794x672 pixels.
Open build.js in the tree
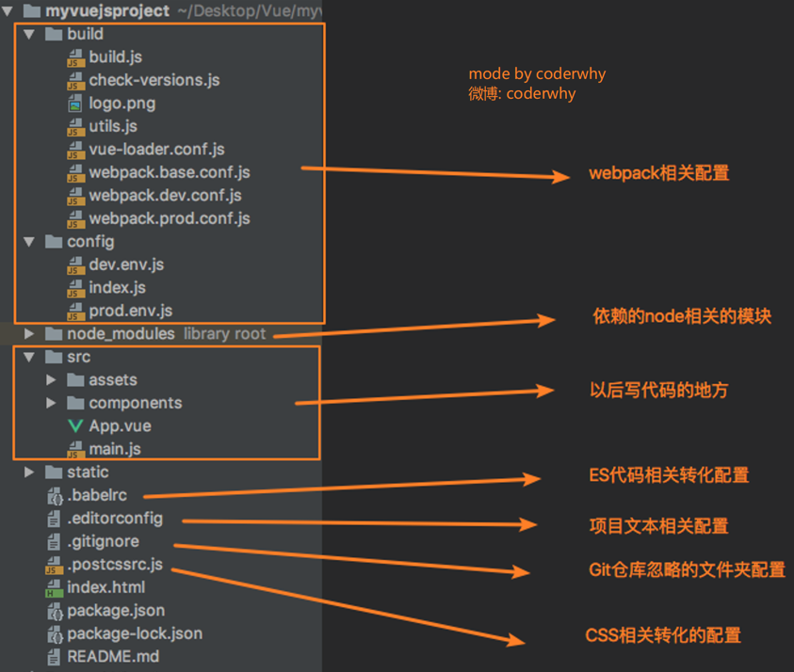[x=116, y=57]
